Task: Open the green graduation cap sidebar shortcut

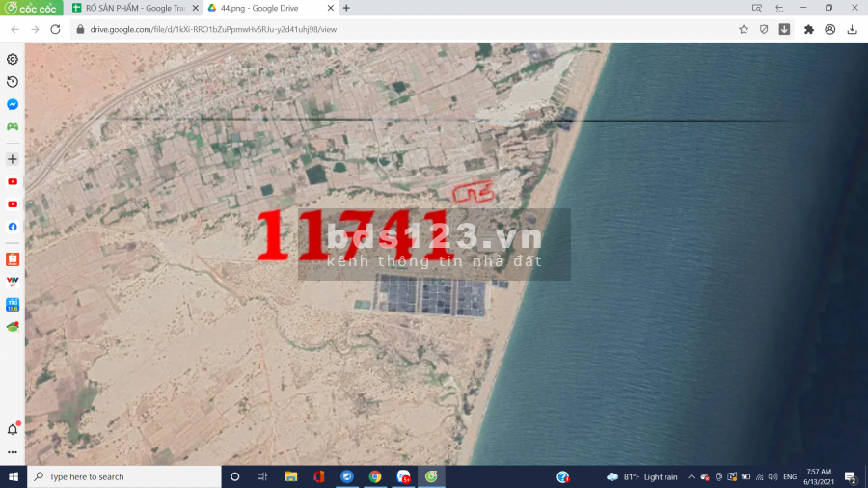Action: 13,327
